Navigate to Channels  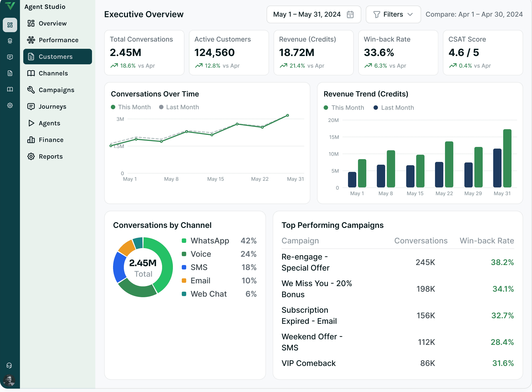[x=58, y=73]
